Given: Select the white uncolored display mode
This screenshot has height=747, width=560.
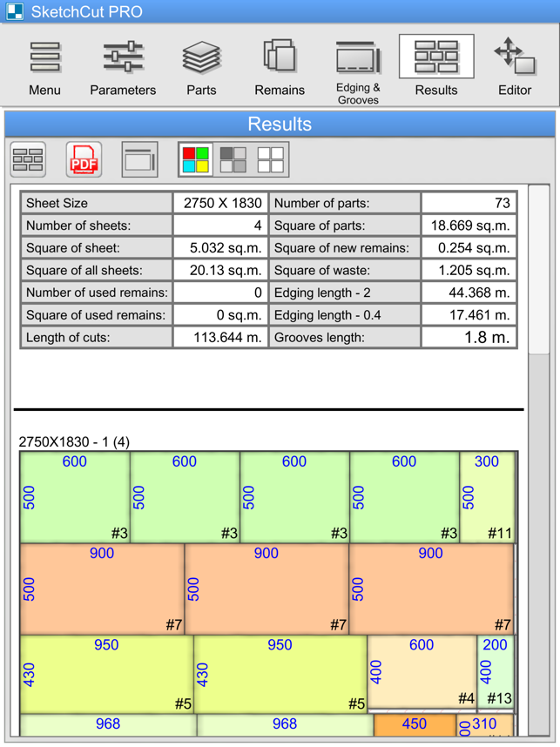Looking at the screenshot, I should [270, 159].
